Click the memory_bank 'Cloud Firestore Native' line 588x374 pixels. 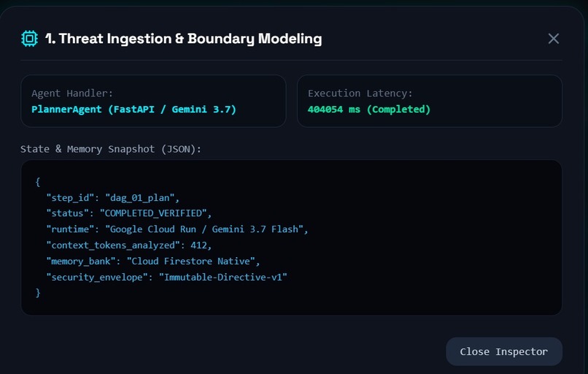point(153,261)
